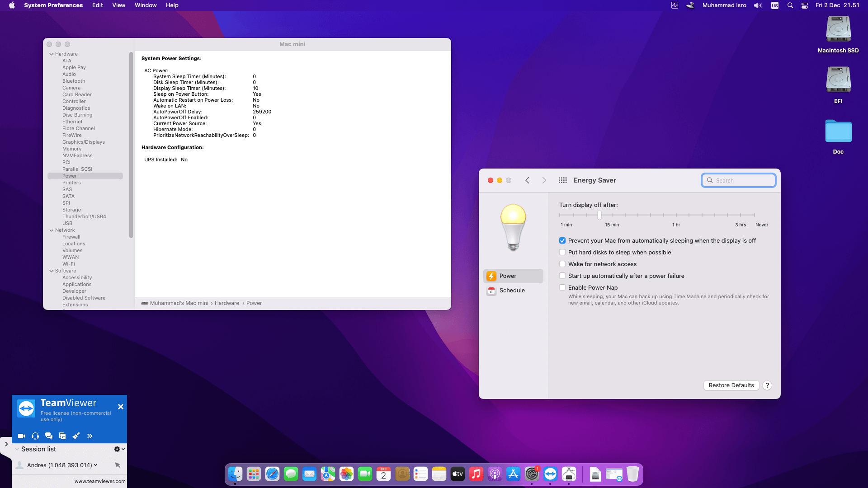
Task: Go back with the left chevron in Energy Saver
Action: tap(527, 180)
